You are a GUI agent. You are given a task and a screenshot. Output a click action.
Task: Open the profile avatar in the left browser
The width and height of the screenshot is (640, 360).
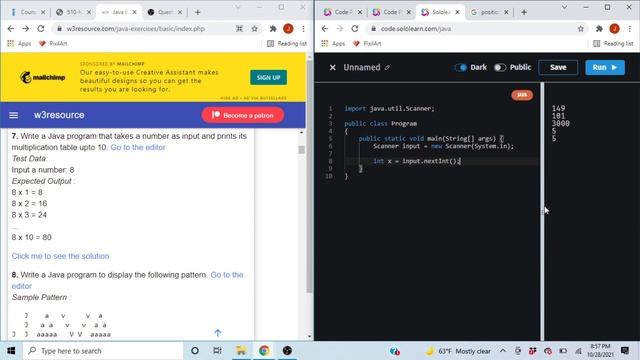coord(288,29)
